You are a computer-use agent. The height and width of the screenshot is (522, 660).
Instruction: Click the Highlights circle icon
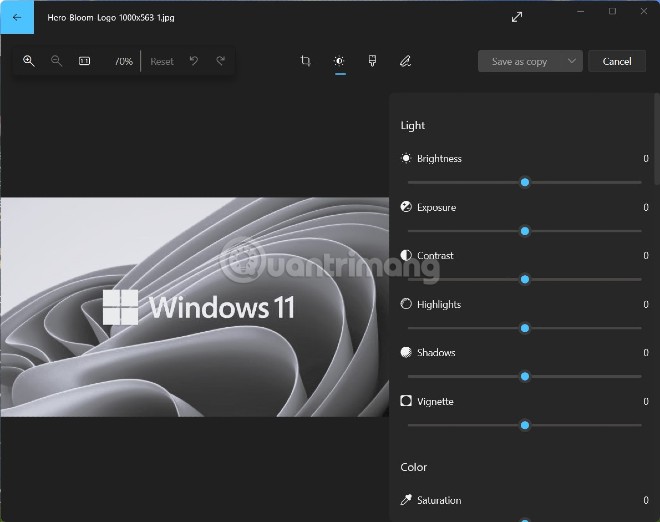(406, 304)
